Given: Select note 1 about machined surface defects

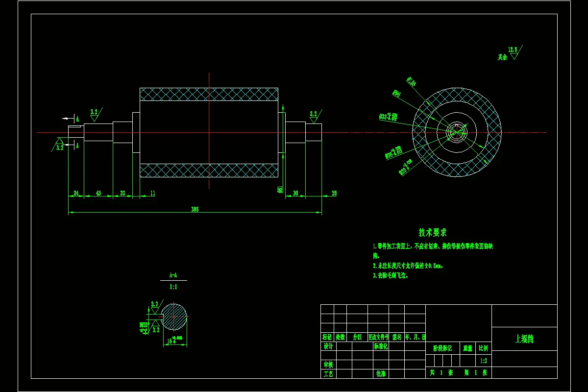Looking at the screenshot, I should (433, 250).
